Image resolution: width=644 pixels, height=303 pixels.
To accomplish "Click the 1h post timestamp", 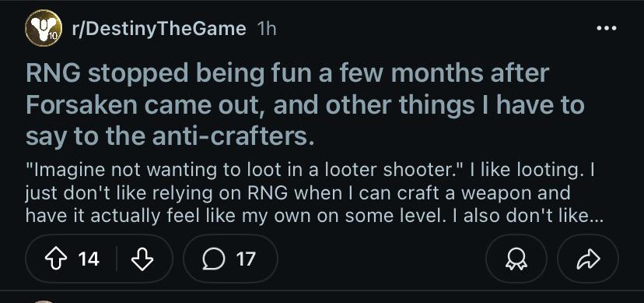I will (266, 29).
